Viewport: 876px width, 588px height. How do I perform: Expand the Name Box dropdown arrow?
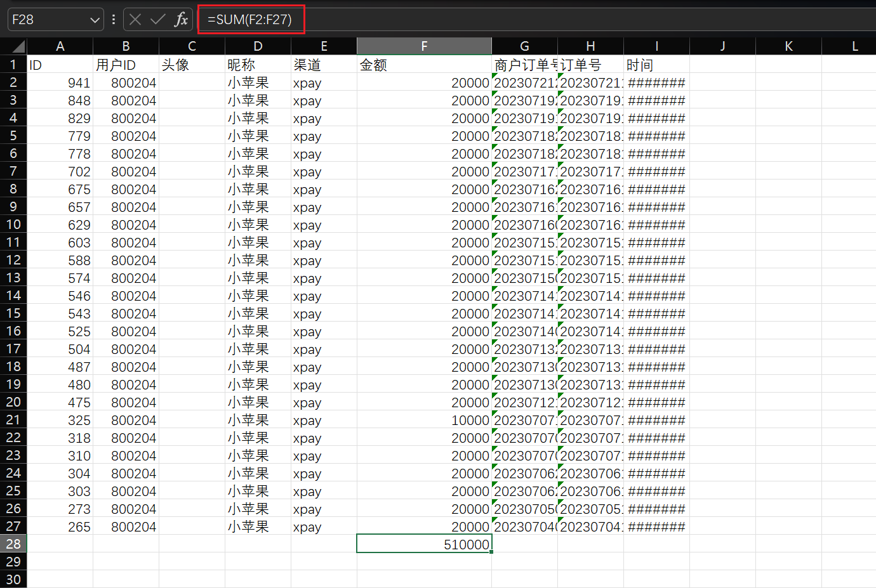[x=95, y=20]
